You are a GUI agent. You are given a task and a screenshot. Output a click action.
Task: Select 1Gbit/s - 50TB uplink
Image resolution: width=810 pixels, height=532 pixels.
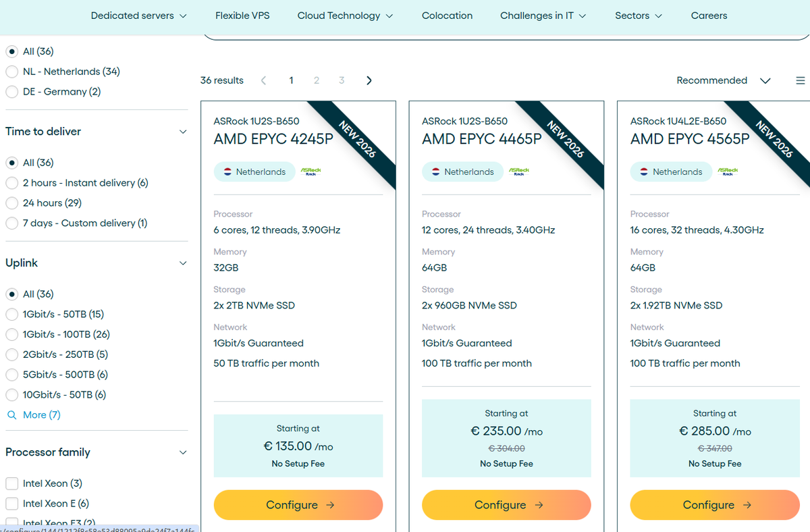pyautogui.click(x=12, y=315)
